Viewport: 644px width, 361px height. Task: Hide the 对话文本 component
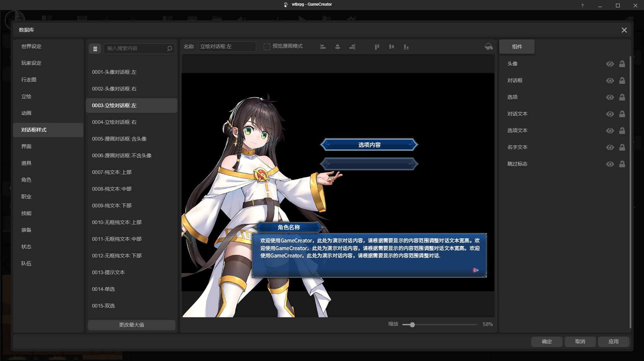click(x=610, y=114)
